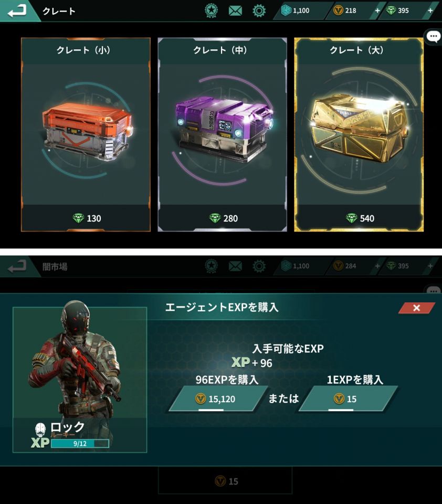Buy small crate for 130 gems
The width and height of the screenshot is (442, 504).
86,218
